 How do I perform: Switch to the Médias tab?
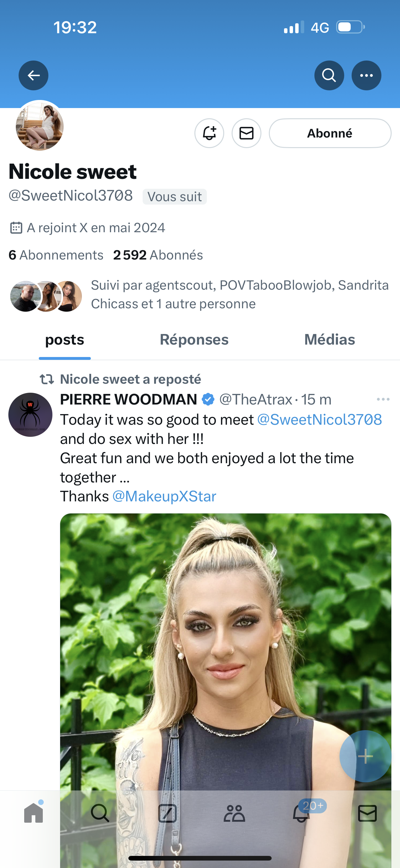click(x=329, y=340)
